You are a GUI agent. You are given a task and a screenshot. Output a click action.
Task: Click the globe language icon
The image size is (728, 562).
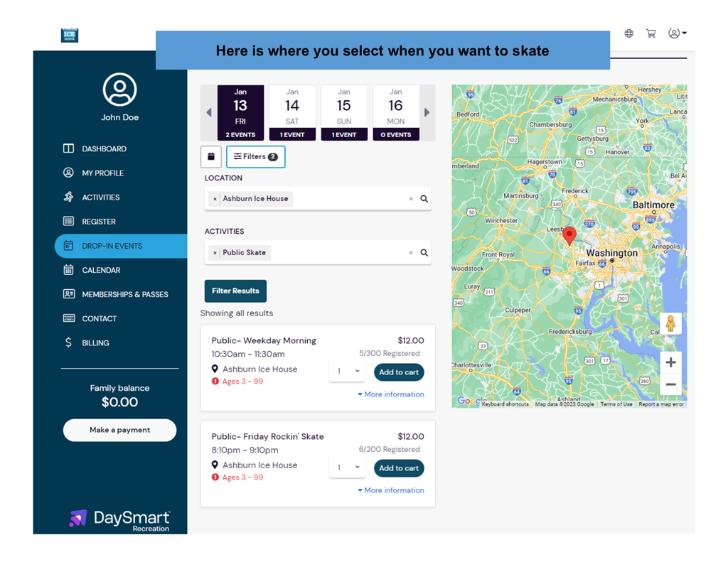[628, 33]
